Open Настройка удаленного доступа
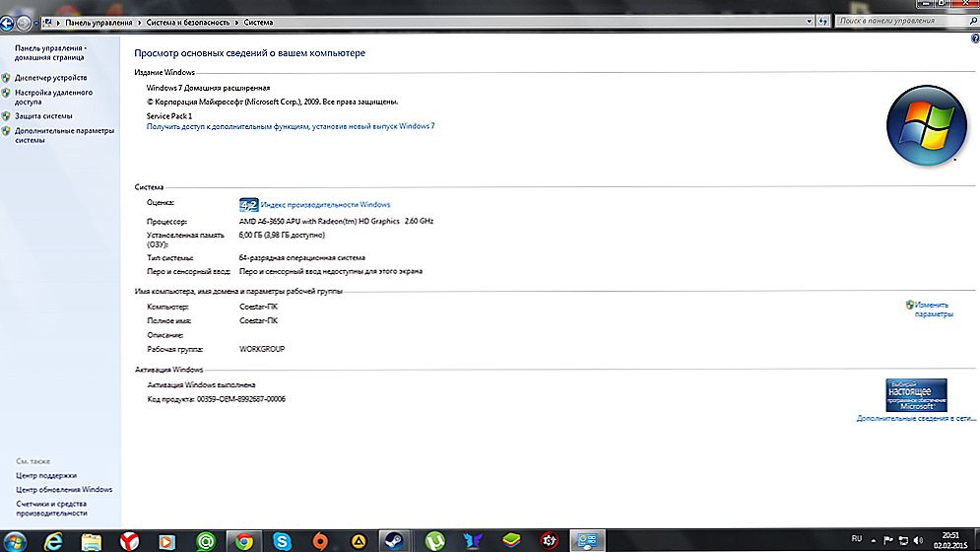Viewport: 980px width, 552px height. 53,97
